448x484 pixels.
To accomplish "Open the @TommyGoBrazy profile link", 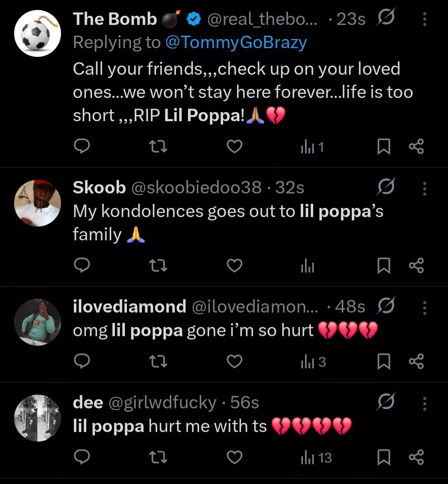I will [236, 42].
